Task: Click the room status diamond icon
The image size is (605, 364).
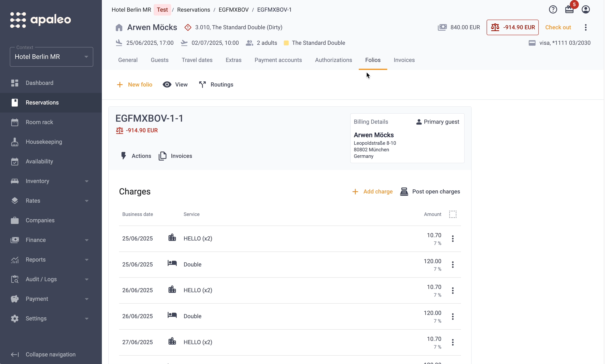Action: tap(188, 27)
